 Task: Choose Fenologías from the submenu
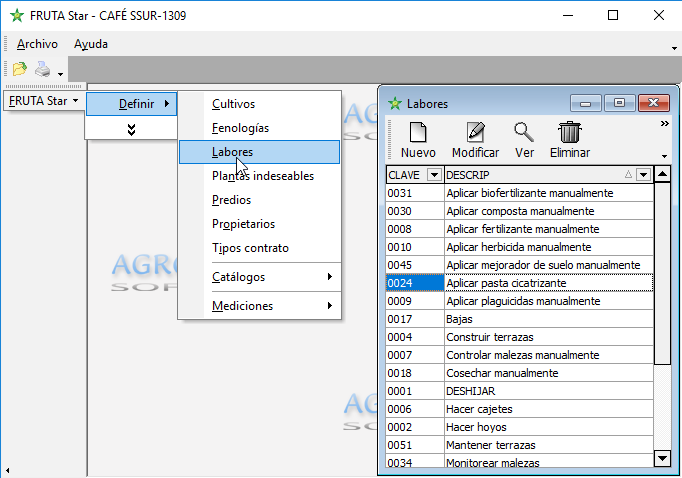click(x=260, y=128)
